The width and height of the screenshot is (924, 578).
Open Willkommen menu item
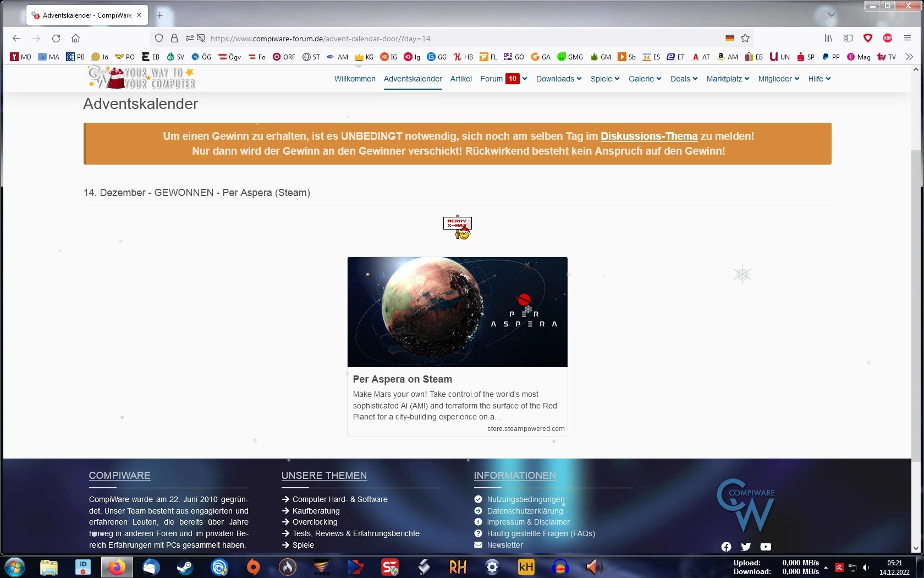[355, 79]
